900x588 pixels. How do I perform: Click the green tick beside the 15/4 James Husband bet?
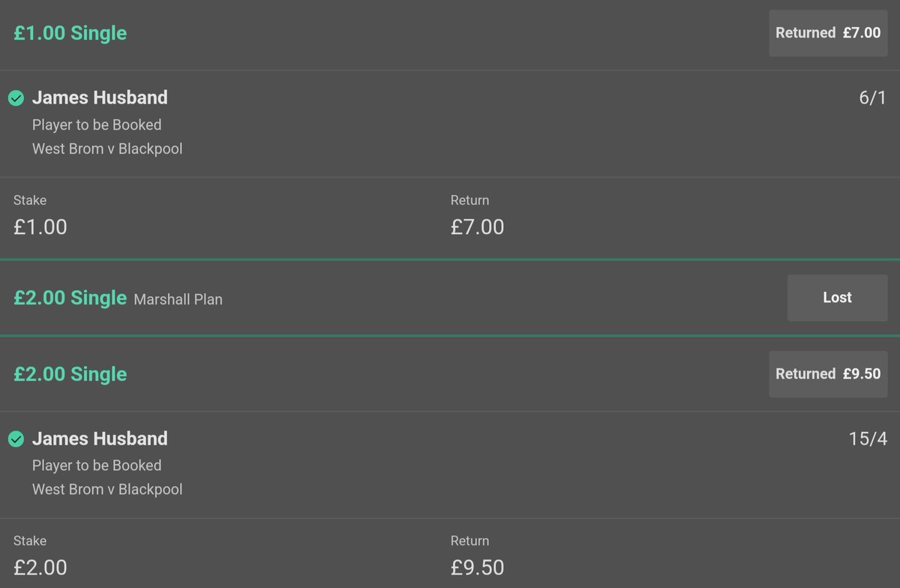(16, 439)
